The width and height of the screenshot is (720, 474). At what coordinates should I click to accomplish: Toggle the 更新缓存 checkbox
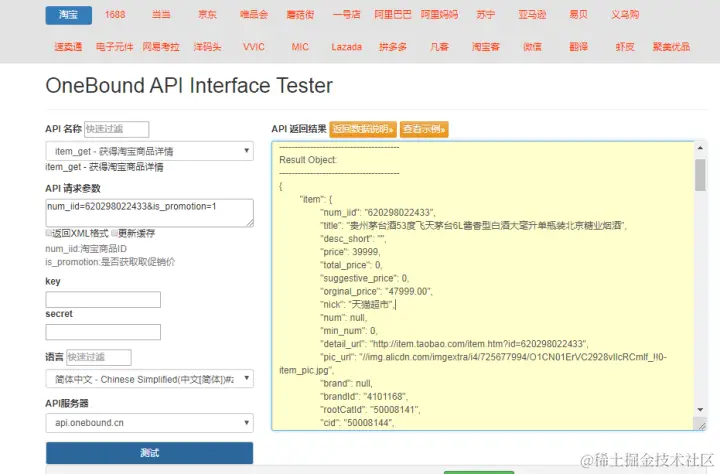pyautogui.click(x=114, y=233)
